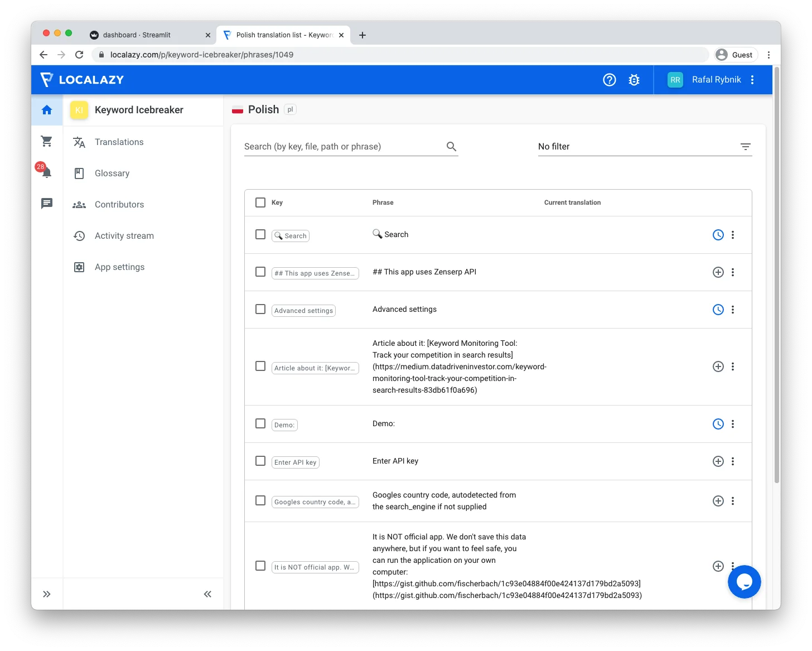Open three-dot menu next to Rafal Rybnik
Image resolution: width=812 pixels, height=651 pixels.
click(752, 80)
